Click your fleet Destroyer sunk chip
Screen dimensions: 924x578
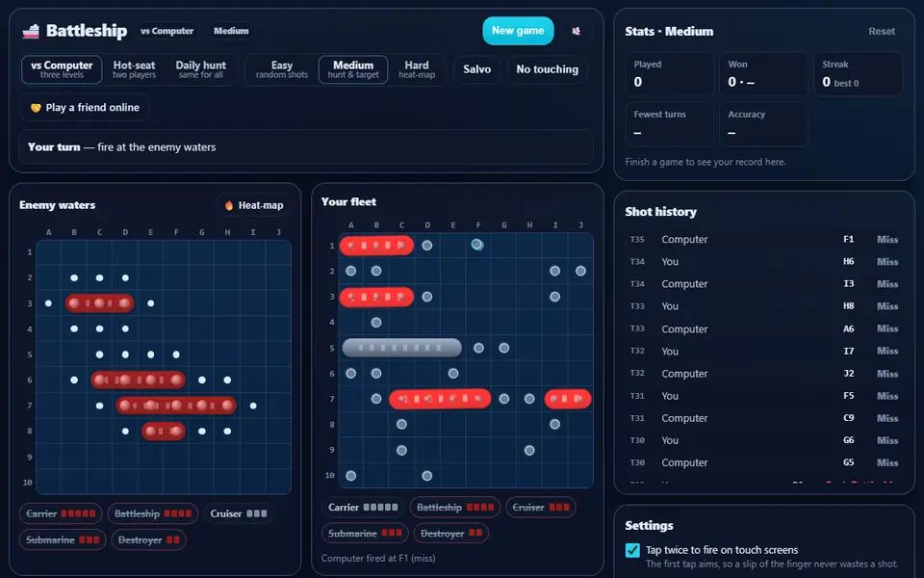tap(450, 533)
